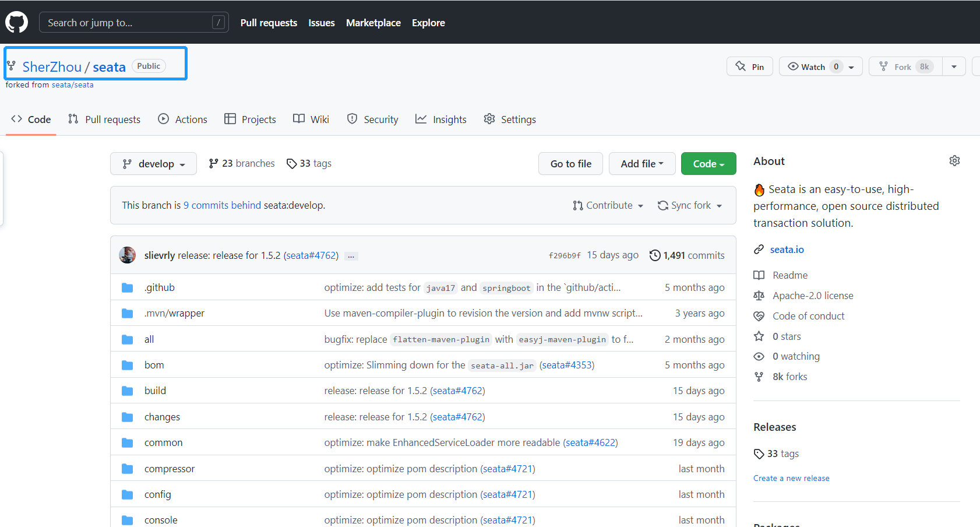Viewport: 980px width, 527px height.
Task: Click the 9 commits behind link
Action: pyautogui.click(x=222, y=205)
